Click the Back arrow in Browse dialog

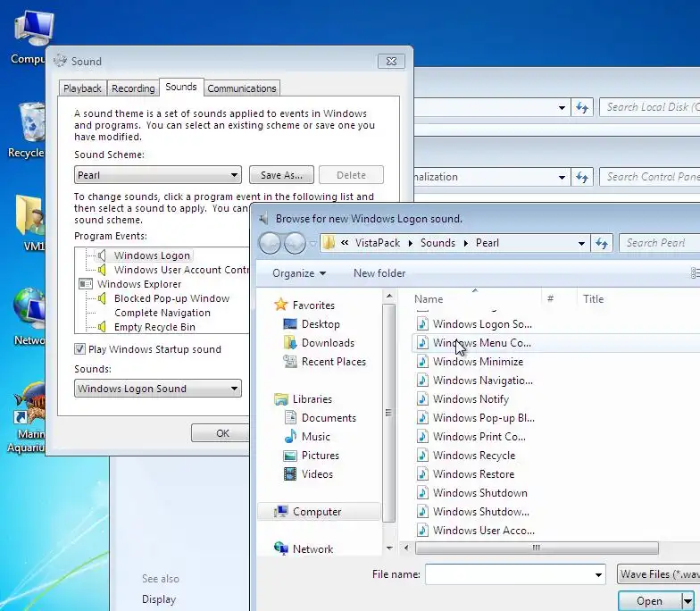270,243
